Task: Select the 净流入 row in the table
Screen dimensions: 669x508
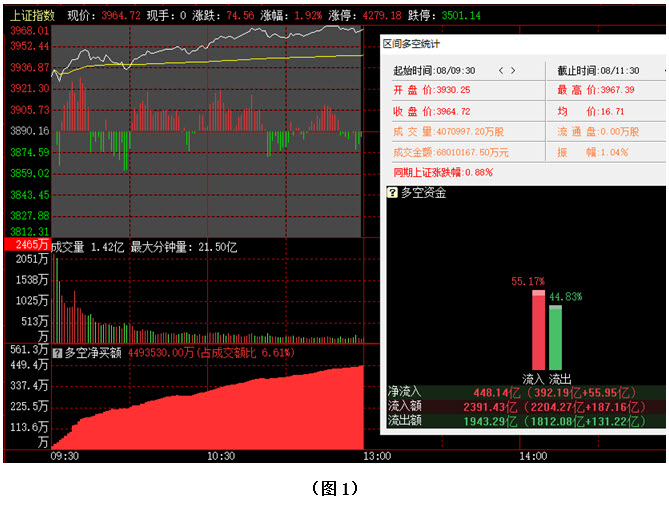Action: coord(525,392)
